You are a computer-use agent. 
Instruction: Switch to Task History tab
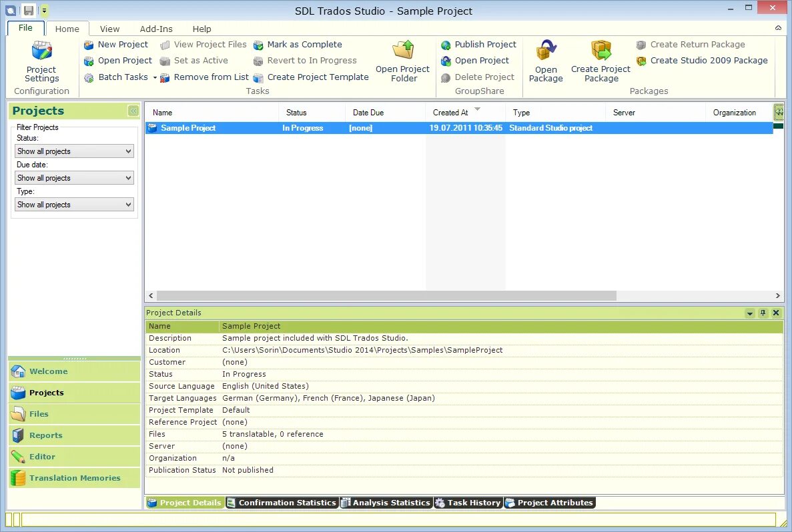pos(468,503)
